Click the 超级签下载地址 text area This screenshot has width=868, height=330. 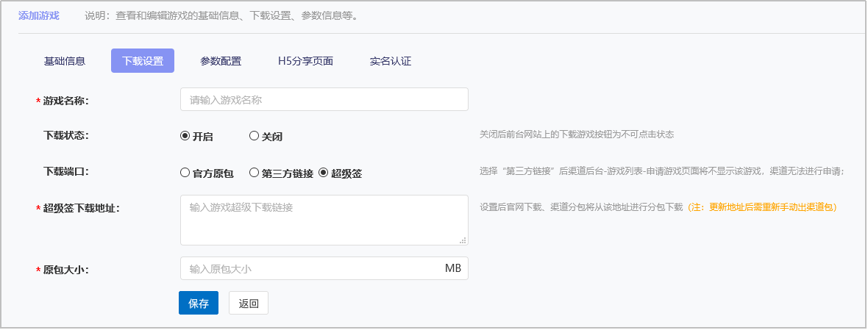(x=324, y=220)
